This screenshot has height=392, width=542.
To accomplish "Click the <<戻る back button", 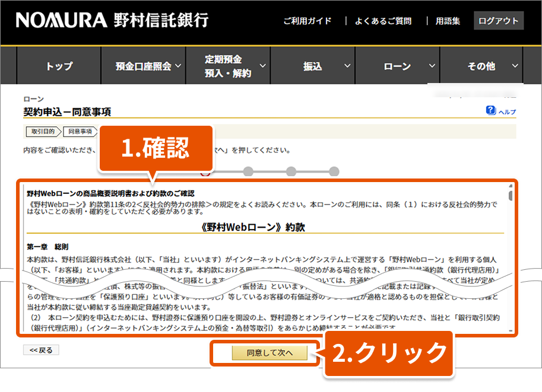I will (41, 350).
